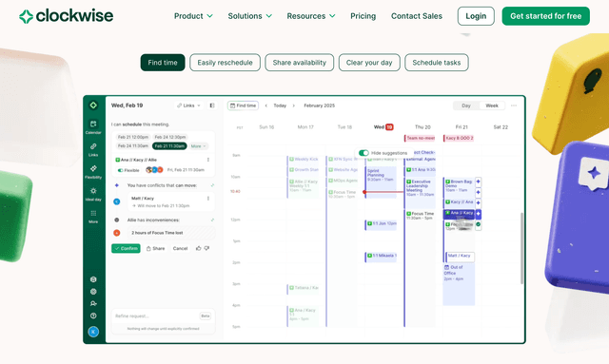The height and width of the screenshot is (364, 609).
Task: Select the Feb 24 11:30am time option
Action: 133,146
